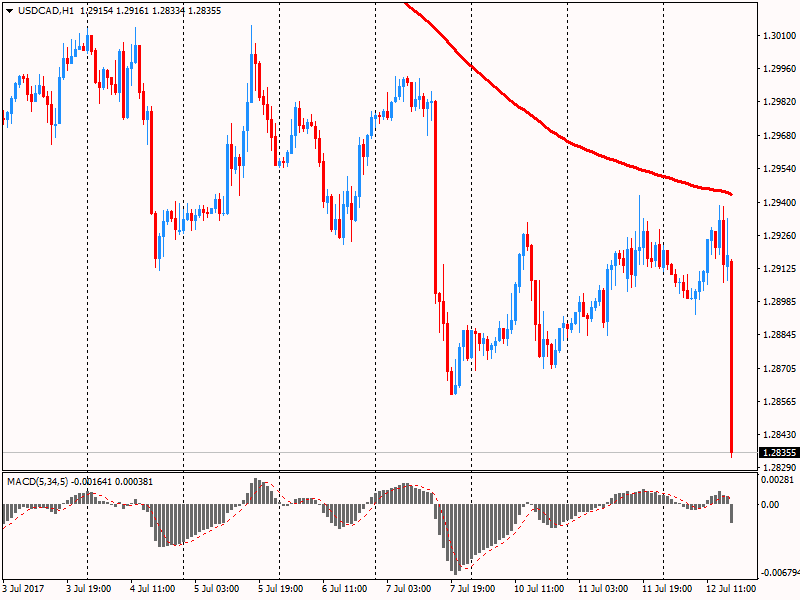Click the 5 Jul 19:00 time label
Screen dimensions: 800x600
point(281,589)
